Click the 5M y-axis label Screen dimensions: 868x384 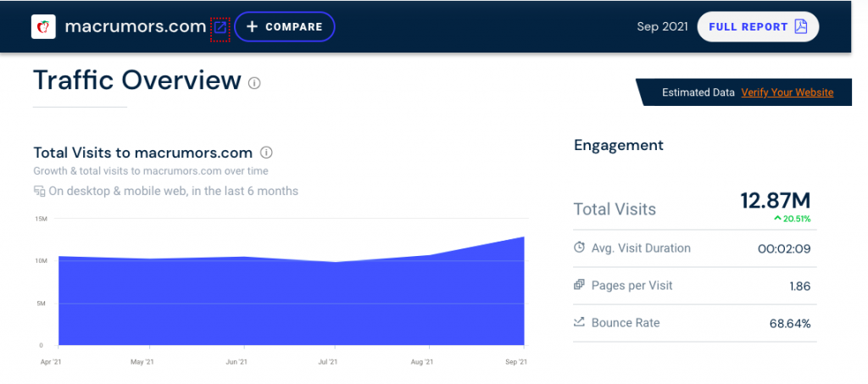click(42, 303)
